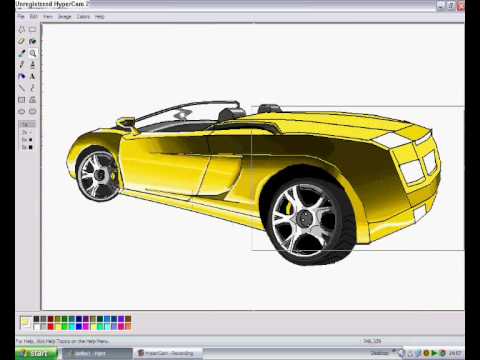The width and height of the screenshot is (480, 360).
Task: Open the Help menu
Action: (x=99, y=16)
